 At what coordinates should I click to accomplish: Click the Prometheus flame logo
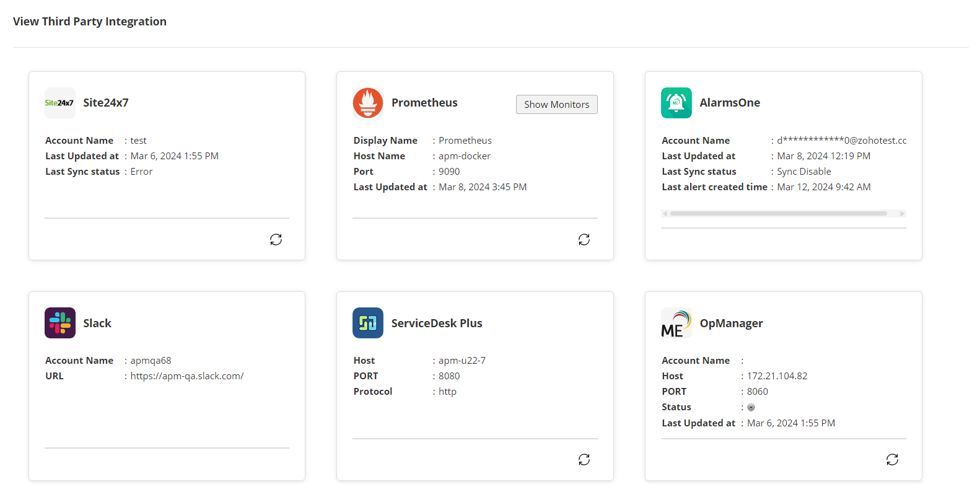point(368,103)
